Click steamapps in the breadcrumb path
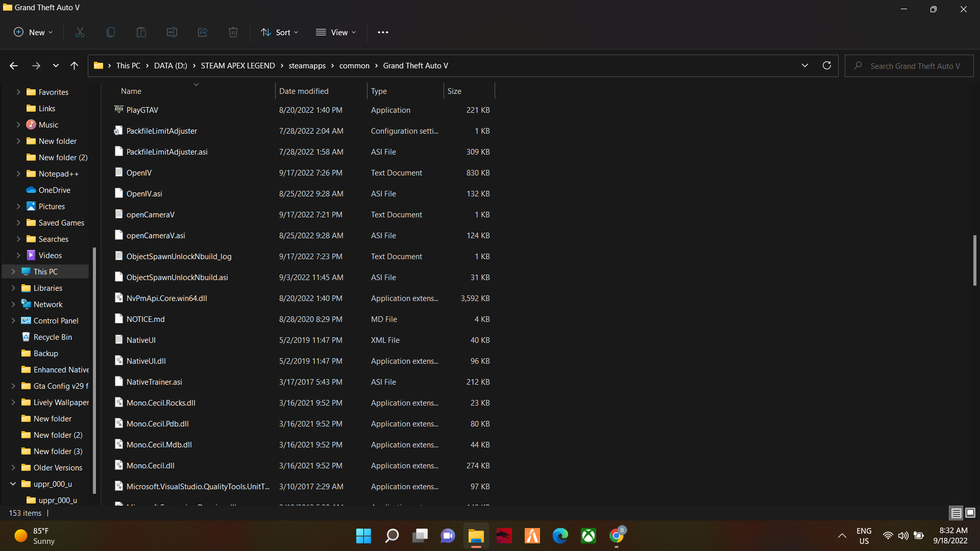The image size is (980, 551). coord(307,66)
